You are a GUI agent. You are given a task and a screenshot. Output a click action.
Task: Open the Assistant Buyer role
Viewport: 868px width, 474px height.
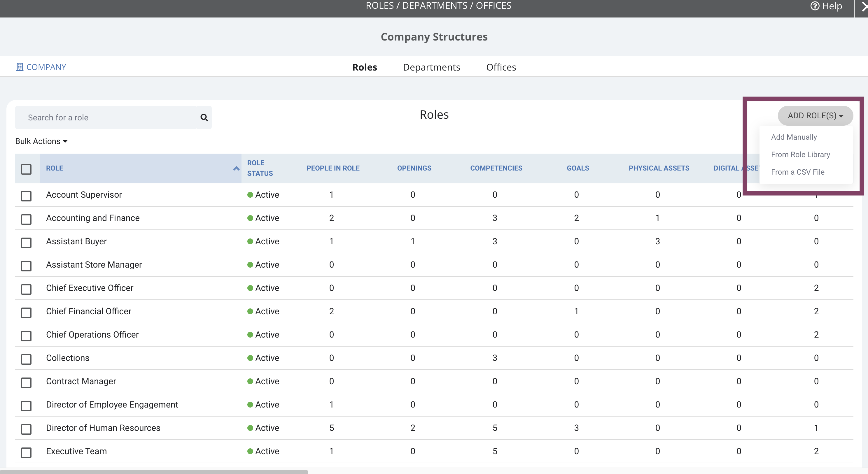click(76, 241)
